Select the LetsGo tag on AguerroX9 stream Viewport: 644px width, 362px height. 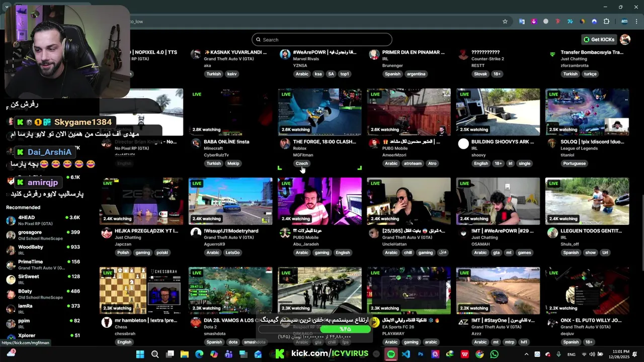232,252
